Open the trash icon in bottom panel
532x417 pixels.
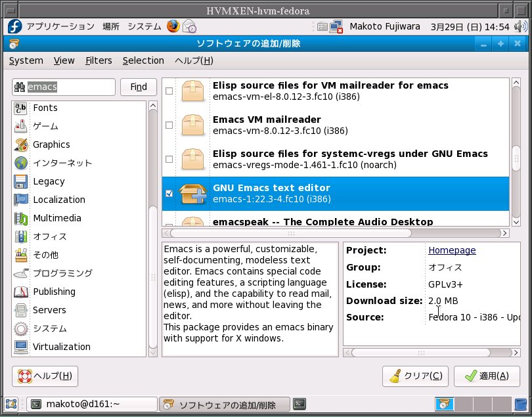pos(520,404)
